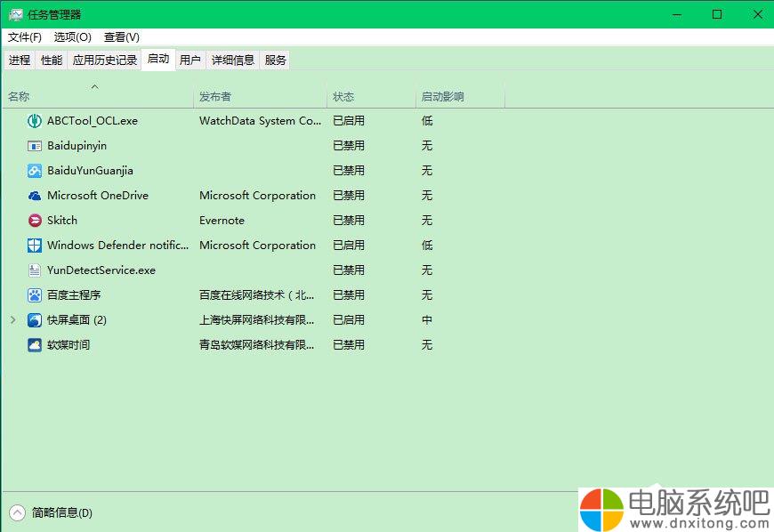Viewport: 774px width, 532px height.
Task: Click the ABCTool_OCL.exe icon
Action: click(35, 121)
